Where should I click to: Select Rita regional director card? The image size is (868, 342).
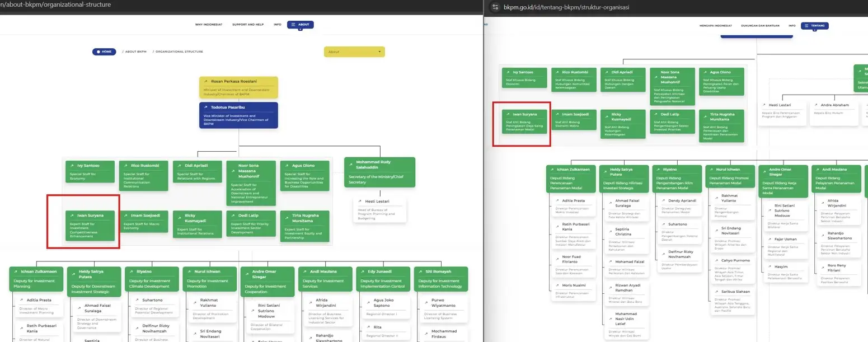point(385,330)
